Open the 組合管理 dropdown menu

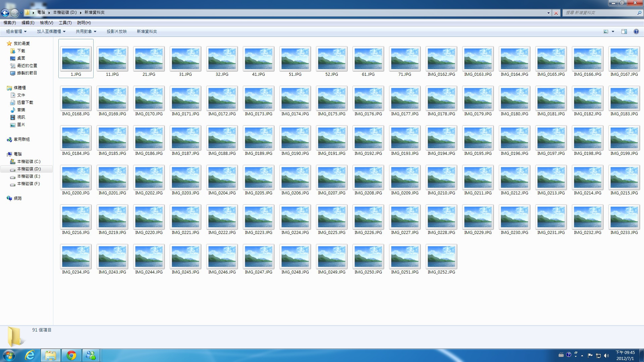pos(16,32)
